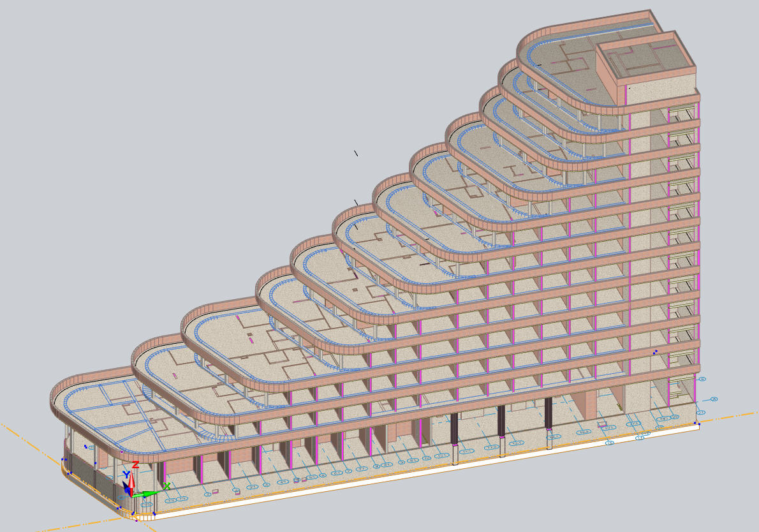Click the red Z letter label
This screenshot has height=532, width=759.
[x=135, y=464]
